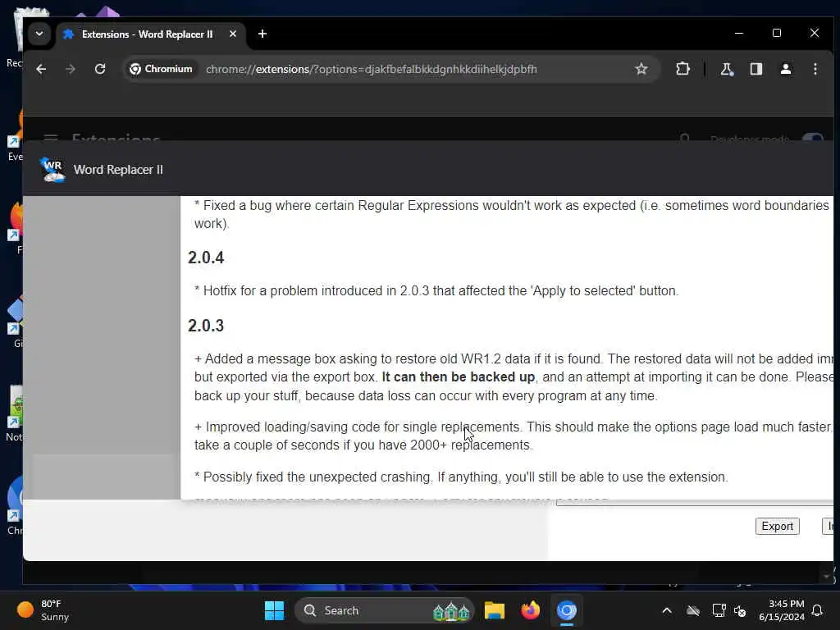Open File Explorer from the taskbar

(x=495, y=610)
